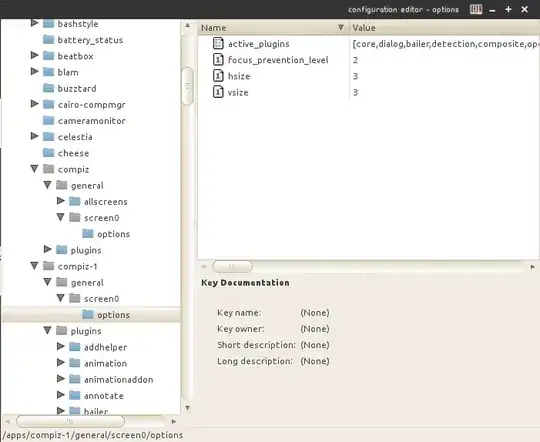Click the keyboard indicator icon in title bar
Viewport: 540px width, 442px height.
coord(476,9)
